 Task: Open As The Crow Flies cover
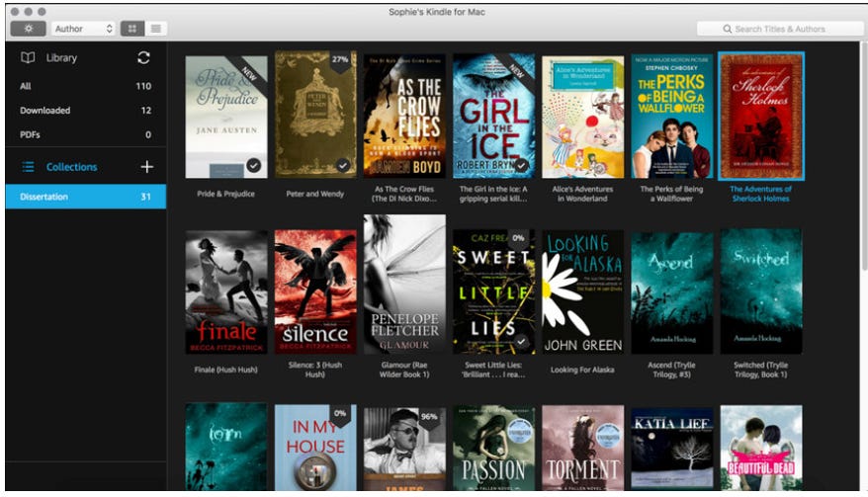pos(404,116)
